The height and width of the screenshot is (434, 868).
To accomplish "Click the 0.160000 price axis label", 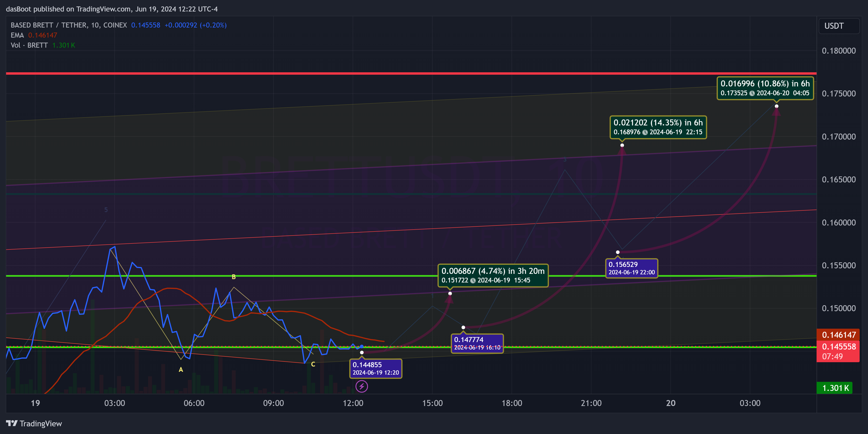I will click(839, 223).
